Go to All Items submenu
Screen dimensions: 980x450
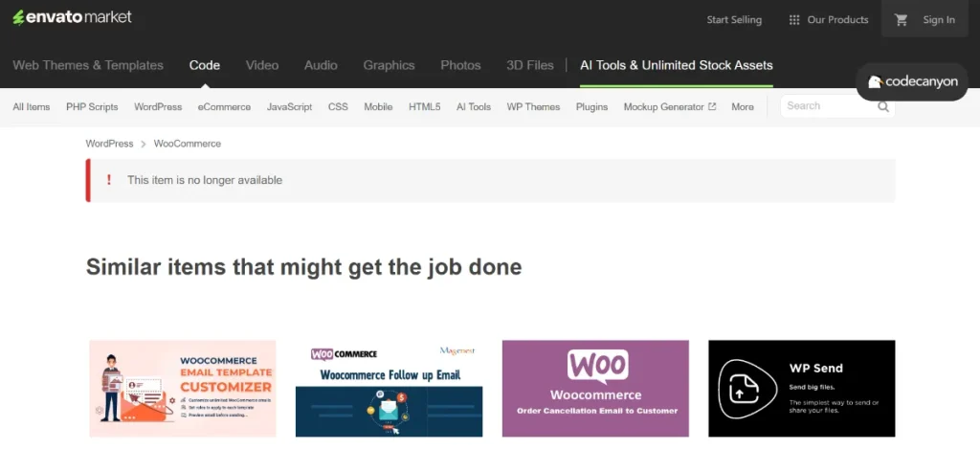click(32, 107)
